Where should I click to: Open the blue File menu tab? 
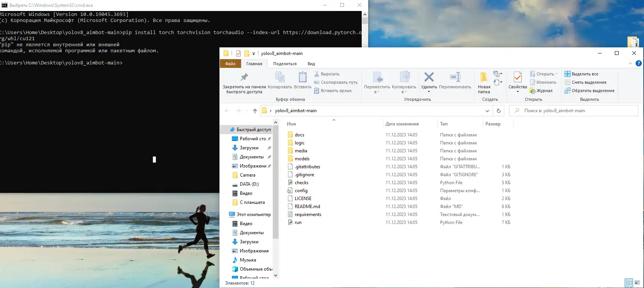(x=230, y=64)
